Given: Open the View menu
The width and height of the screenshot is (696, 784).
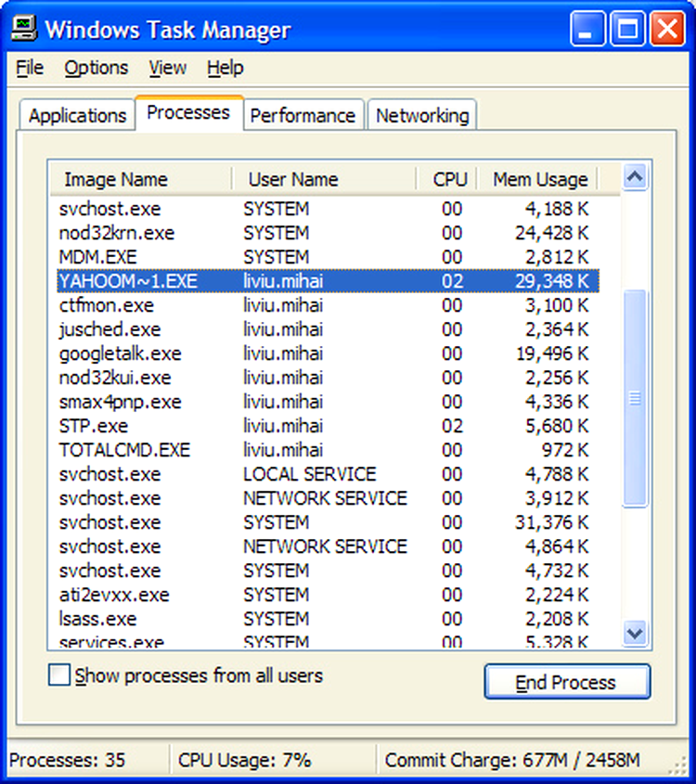Looking at the screenshot, I should (167, 68).
